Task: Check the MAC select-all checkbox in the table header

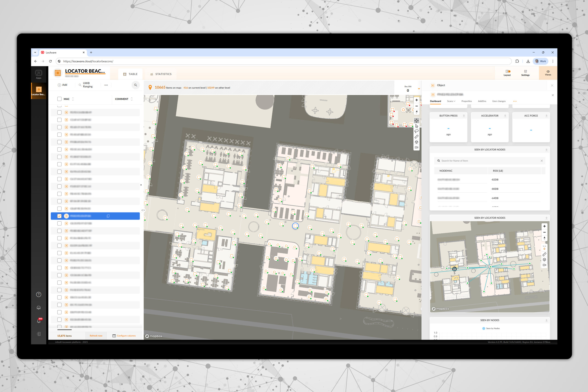Action: (59, 99)
